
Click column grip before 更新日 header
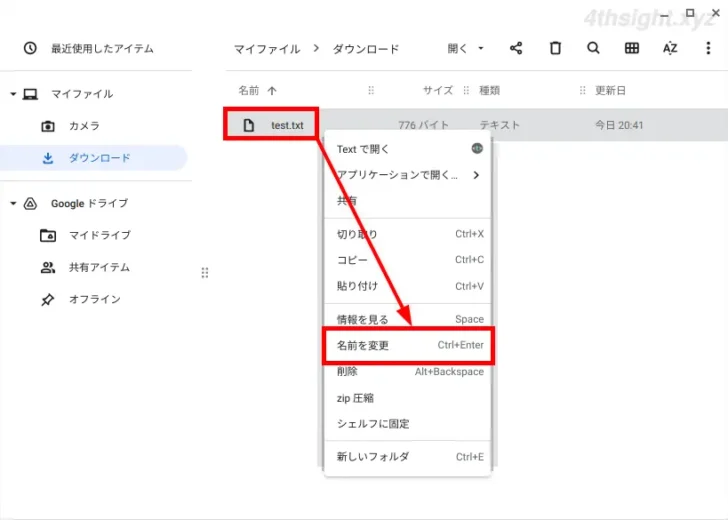[582, 91]
